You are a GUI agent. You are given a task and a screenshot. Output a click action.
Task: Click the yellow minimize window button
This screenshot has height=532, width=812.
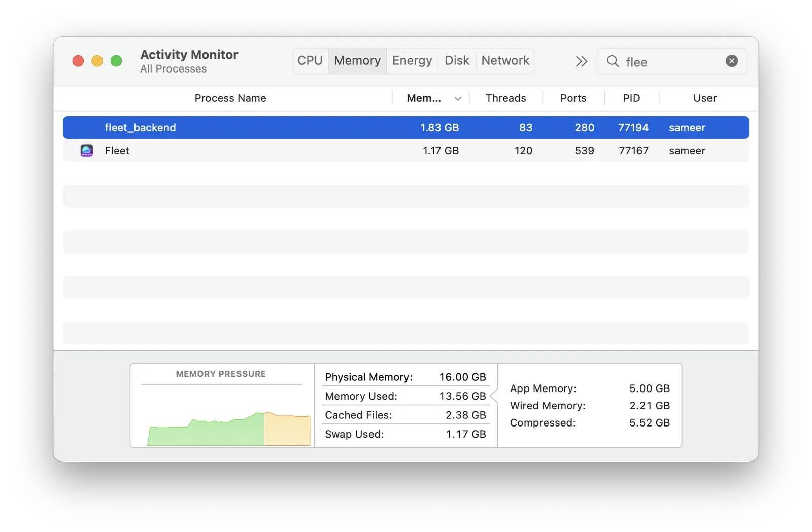point(97,61)
